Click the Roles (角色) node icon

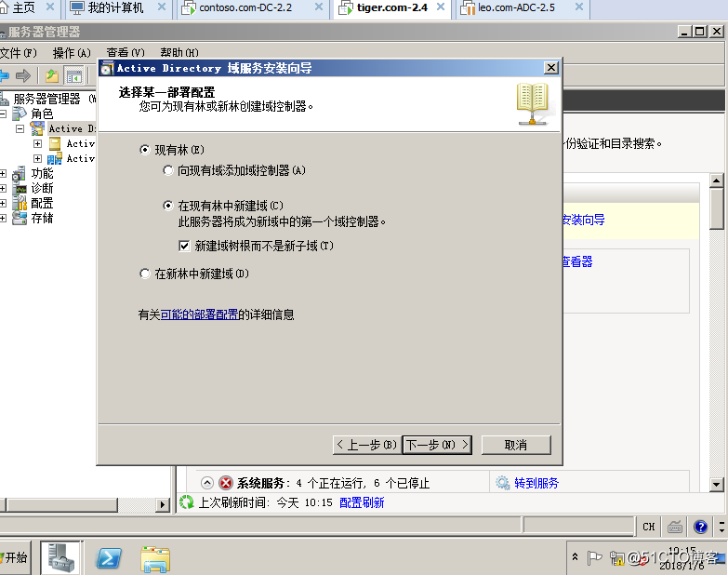(20, 114)
